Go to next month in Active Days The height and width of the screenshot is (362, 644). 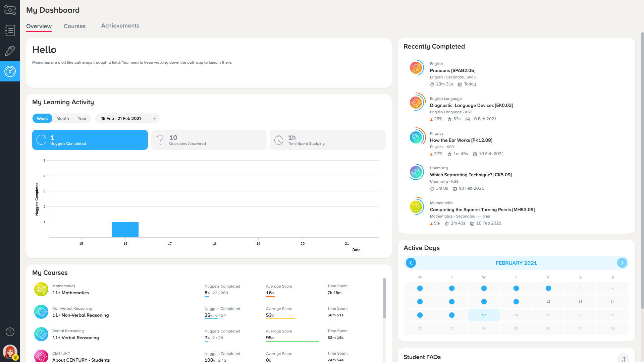[x=622, y=263]
